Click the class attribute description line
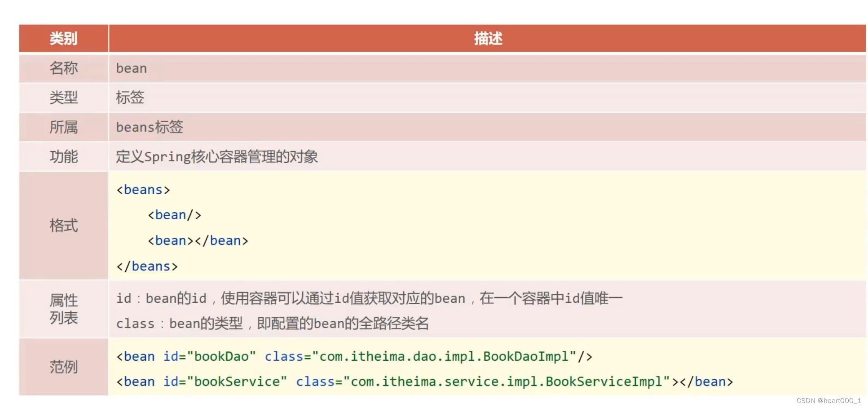Image resolution: width=868 pixels, height=408 pixels. [272, 323]
